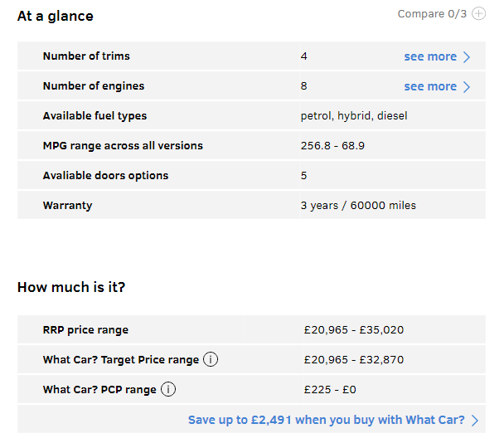Click the '3 years / 60000 miles' warranty value

coord(358,206)
